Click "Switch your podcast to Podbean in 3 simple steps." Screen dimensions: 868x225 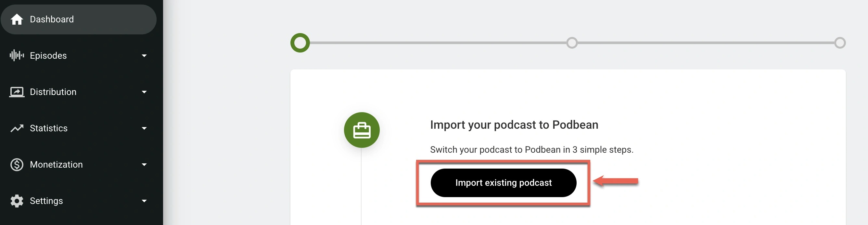click(532, 149)
